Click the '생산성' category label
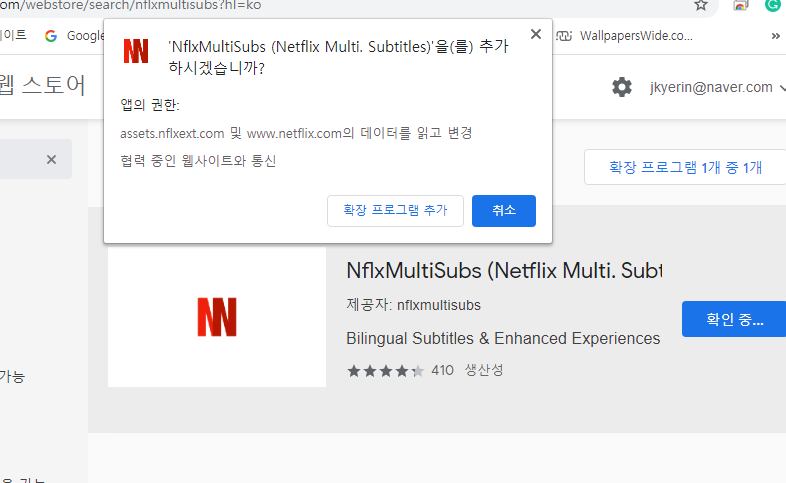Image resolution: width=786 pixels, height=483 pixels. pyautogui.click(x=484, y=370)
